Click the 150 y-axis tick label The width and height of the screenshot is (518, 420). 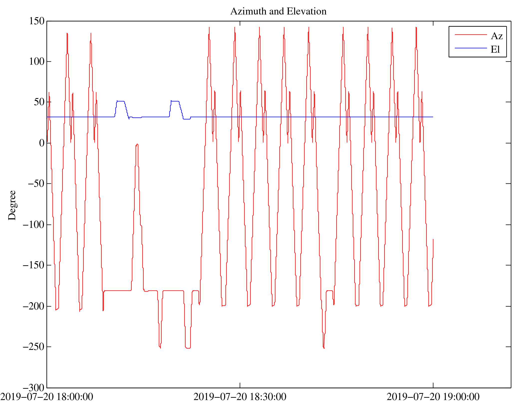pos(37,21)
